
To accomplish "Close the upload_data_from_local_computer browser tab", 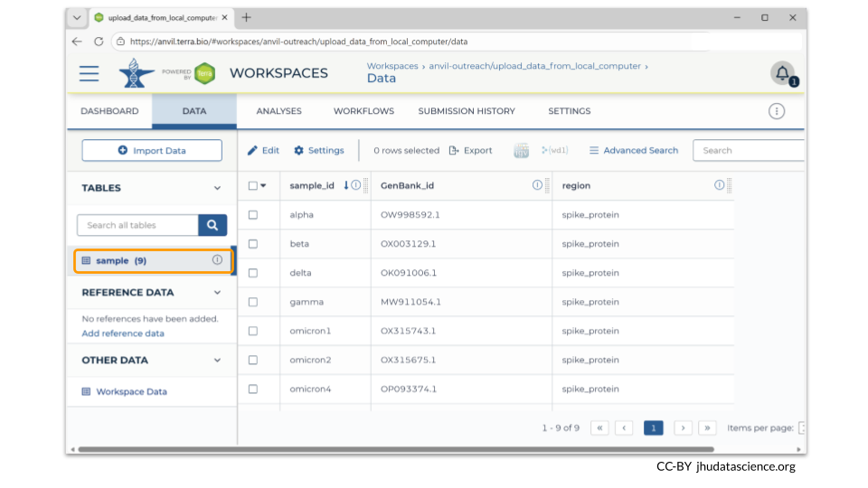I will 225,18.
